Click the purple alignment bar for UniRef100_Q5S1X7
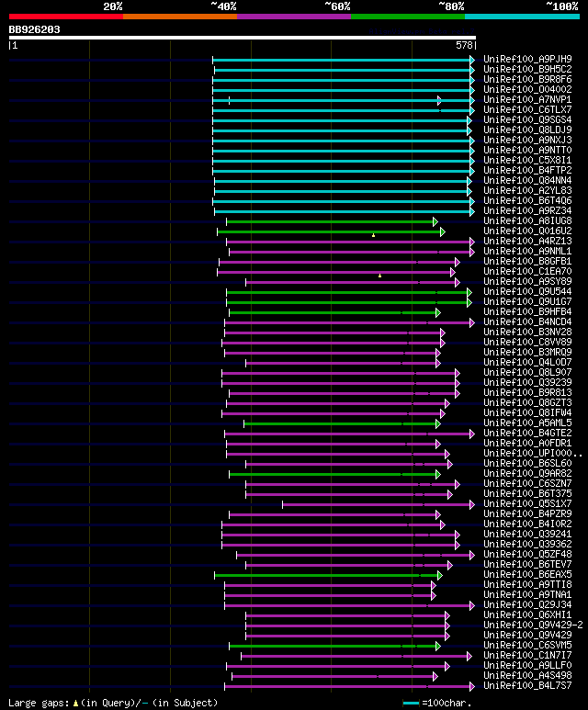Viewport: 588px width, 710px height. tap(378, 504)
